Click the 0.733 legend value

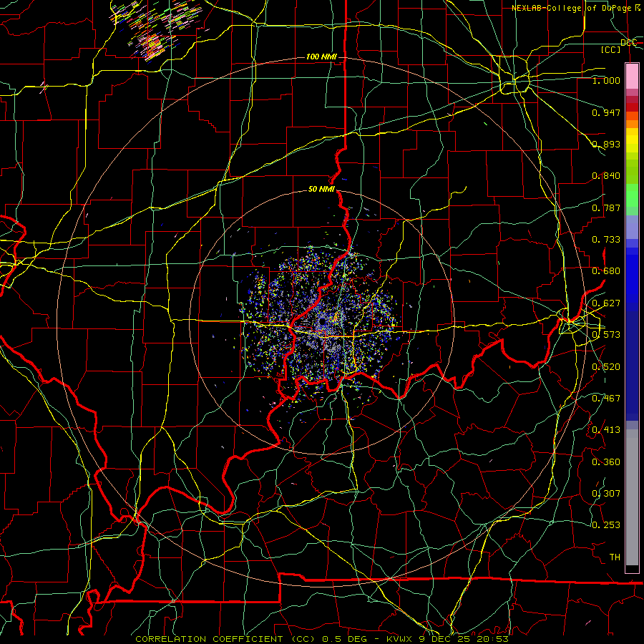coord(606,240)
